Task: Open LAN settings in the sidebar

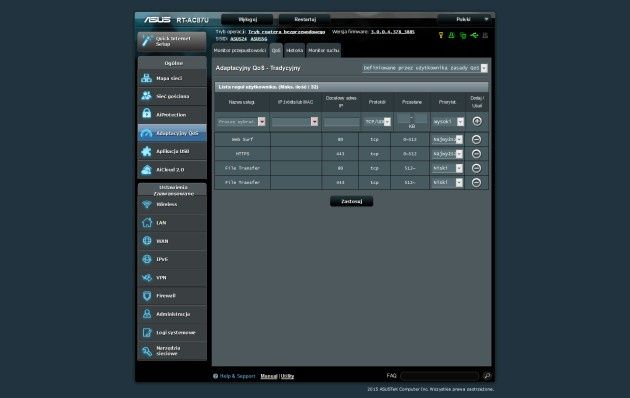Action: [x=172, y=222]
